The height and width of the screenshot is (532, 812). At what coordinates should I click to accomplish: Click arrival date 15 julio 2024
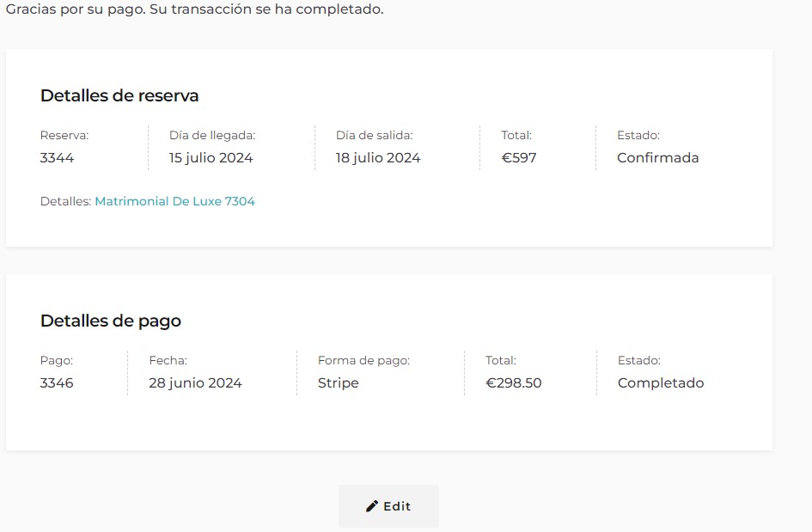click(211, 158)
